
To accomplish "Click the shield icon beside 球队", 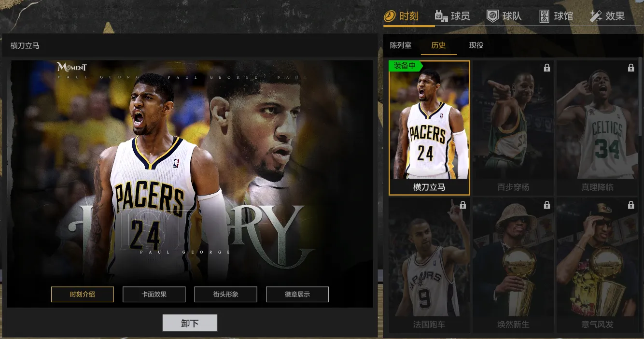I will coord(492,16).
